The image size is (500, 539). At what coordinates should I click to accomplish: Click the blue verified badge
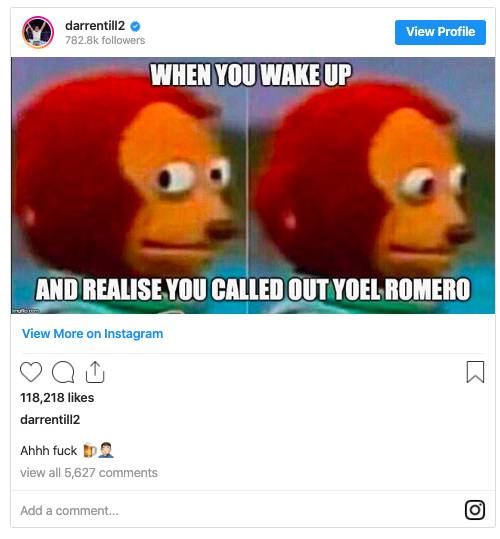pyautogui.click(x=135, y=26)
